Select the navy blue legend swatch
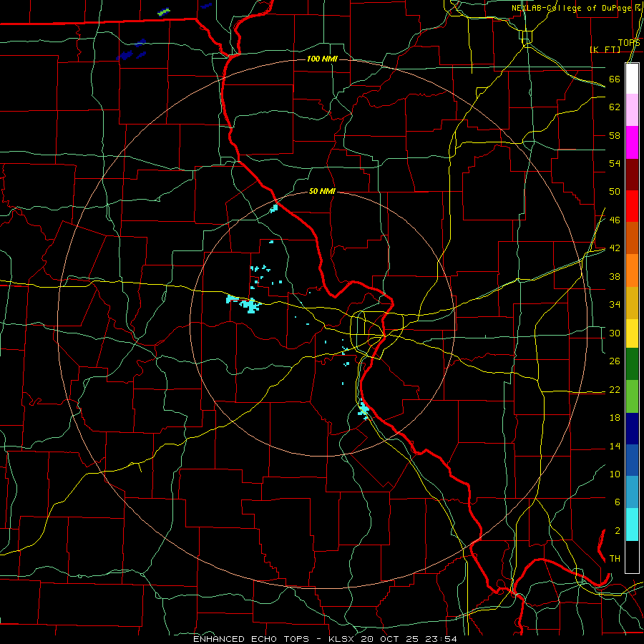 [x=632, y=429]
